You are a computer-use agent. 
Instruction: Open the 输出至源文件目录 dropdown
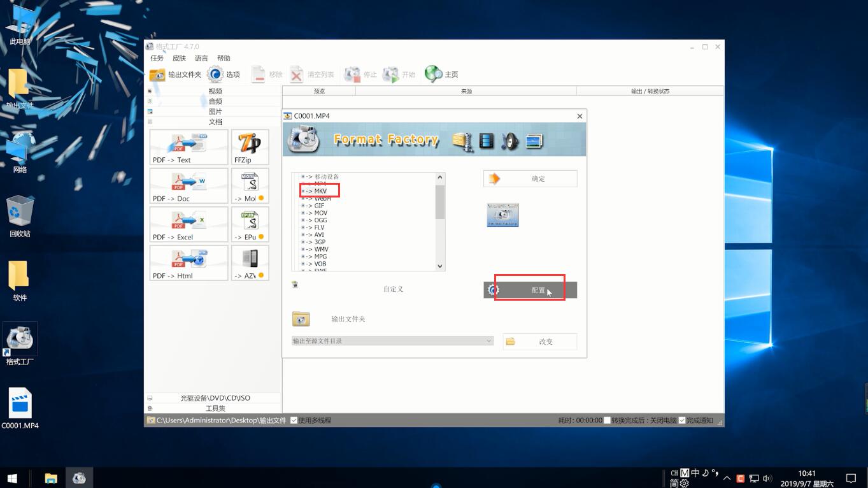pyautogui.click(x=393, y=341)
